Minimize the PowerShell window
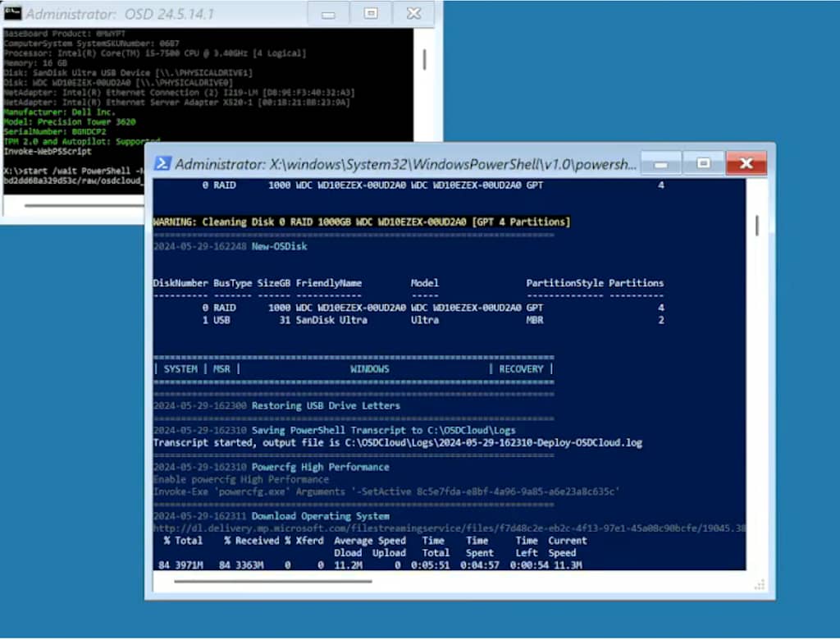Screen dimensions: 840x640 [x=660, y=163]
